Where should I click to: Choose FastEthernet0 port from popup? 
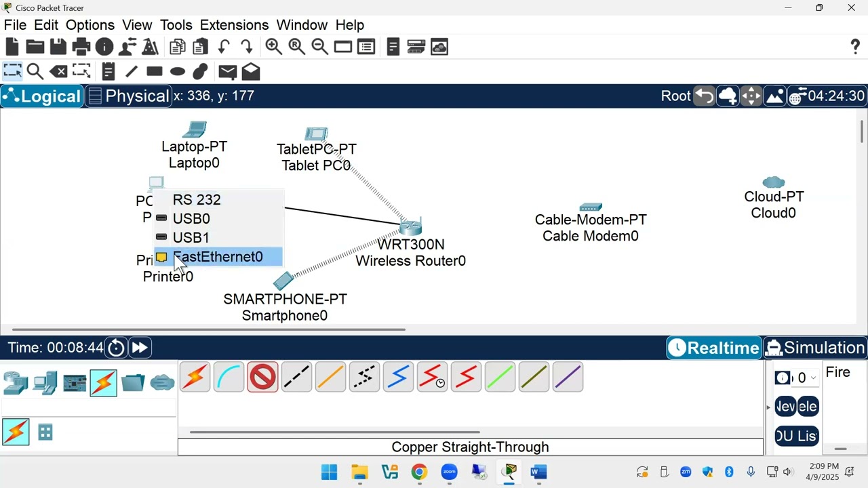tap(218, 257)
